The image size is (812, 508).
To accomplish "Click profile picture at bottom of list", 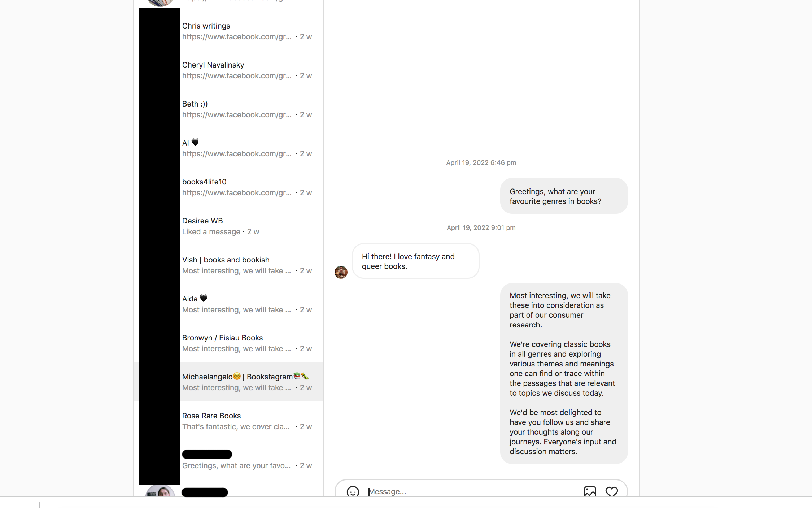I will tap(160, 492).
